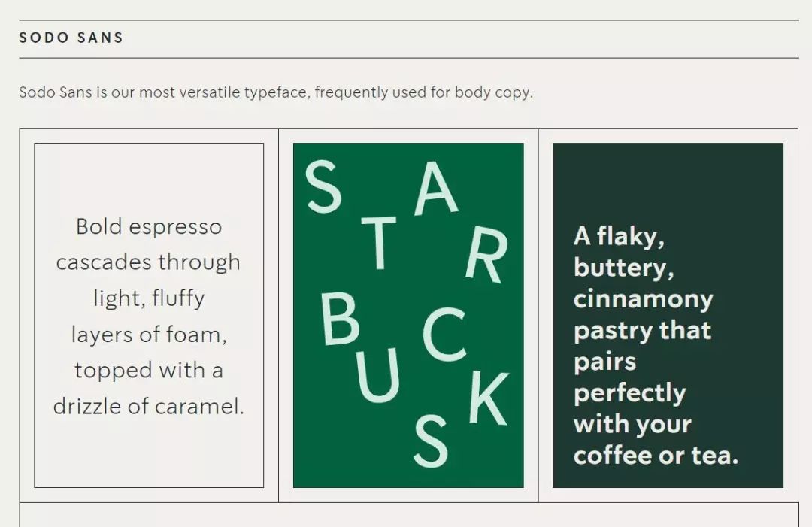Click the "Bold espresso" text line
812x527 pixels.
pyautogui.click(x=149, y=227)
